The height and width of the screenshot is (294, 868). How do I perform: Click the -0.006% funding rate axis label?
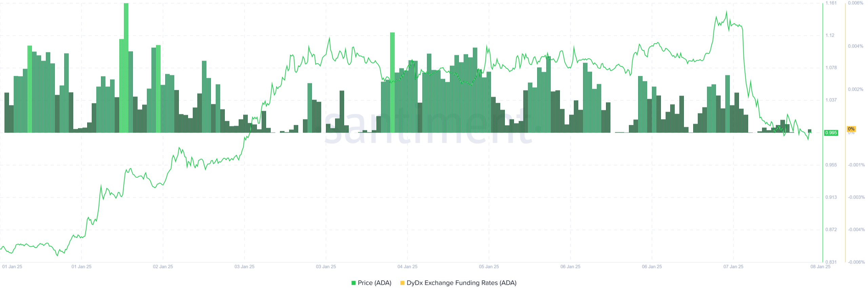pos(856,262)
